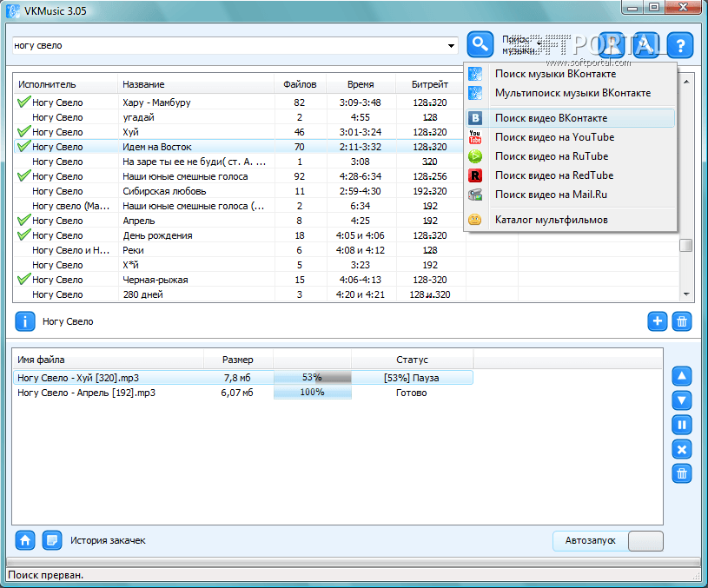Image resolution: width=708 pixels, height=588 pixels.
Task: Click the red RedTube icon in the menu
Action: pyautogui.click(x=475, y=175)
